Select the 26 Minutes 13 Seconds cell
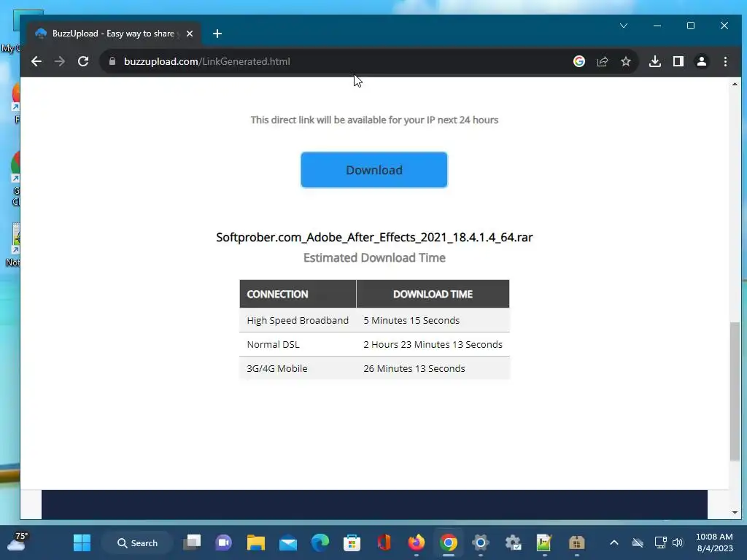The width and height of the screenshot is (747, 560). coord(433,368)
